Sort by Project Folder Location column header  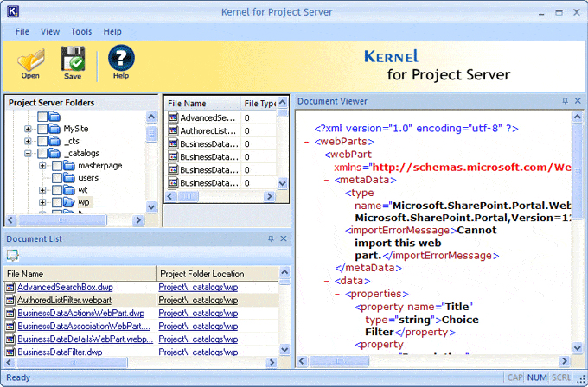coord(217,274)
